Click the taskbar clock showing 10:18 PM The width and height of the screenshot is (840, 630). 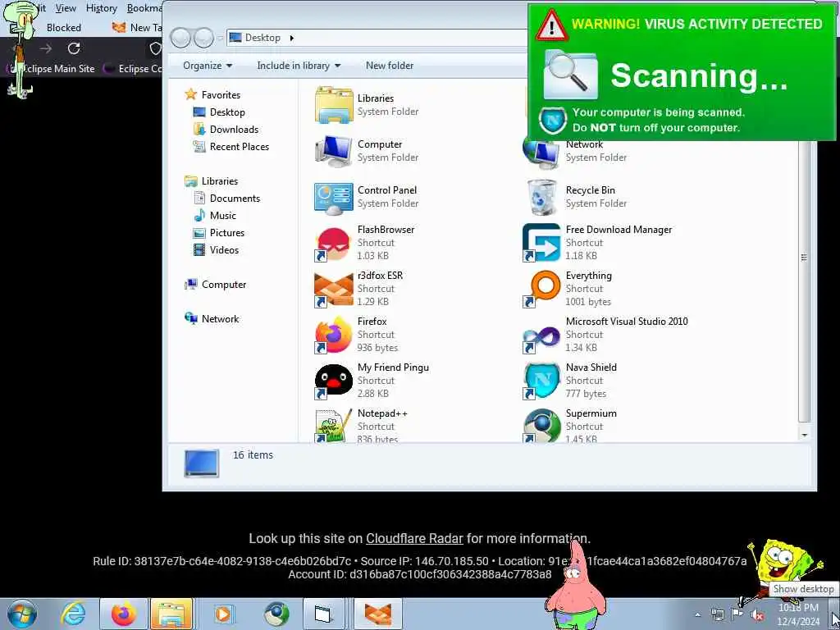pos(798,614)
